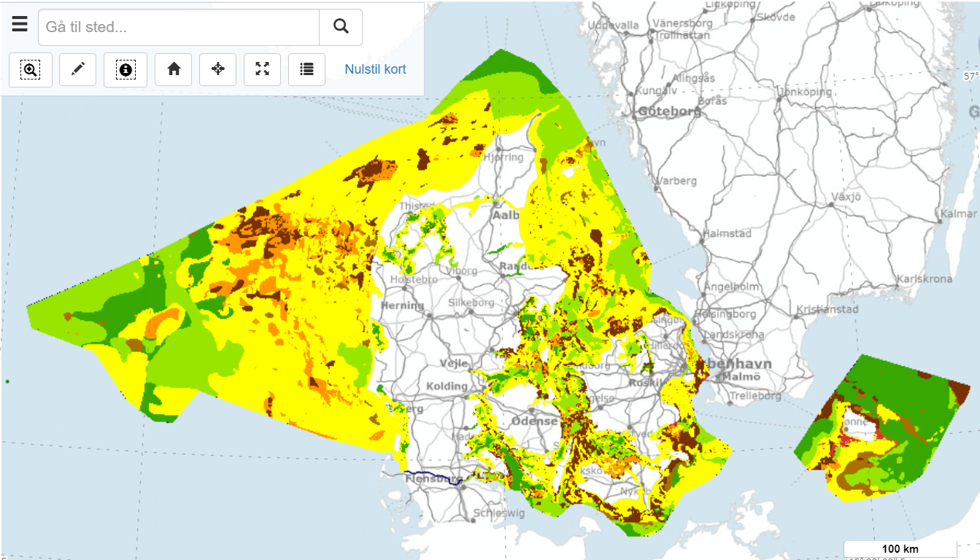The width and height of the screenshot is (980, 560).
Task: Open the hamburger menu
Action: click(20, 25)
